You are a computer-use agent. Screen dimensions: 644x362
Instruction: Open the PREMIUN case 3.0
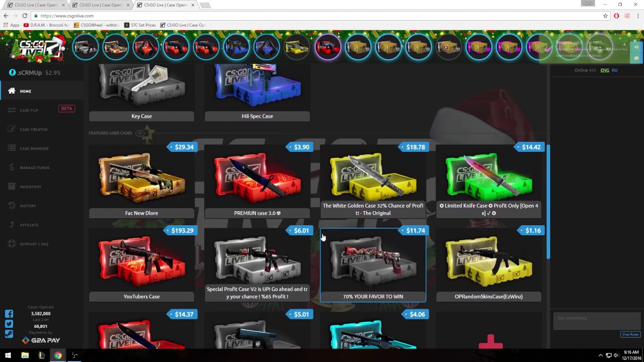click(257, 182)
